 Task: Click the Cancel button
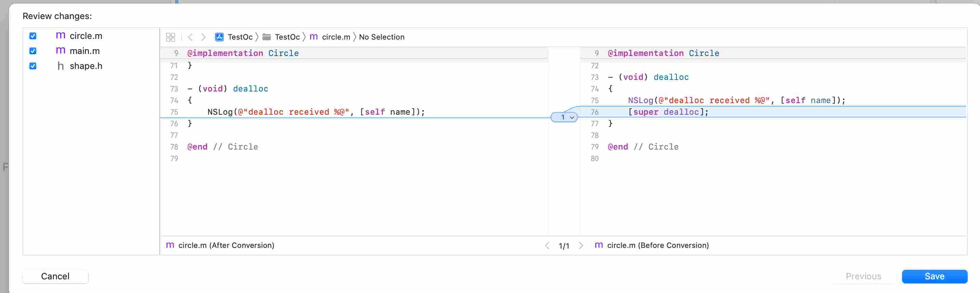click(x=55, y=276)
